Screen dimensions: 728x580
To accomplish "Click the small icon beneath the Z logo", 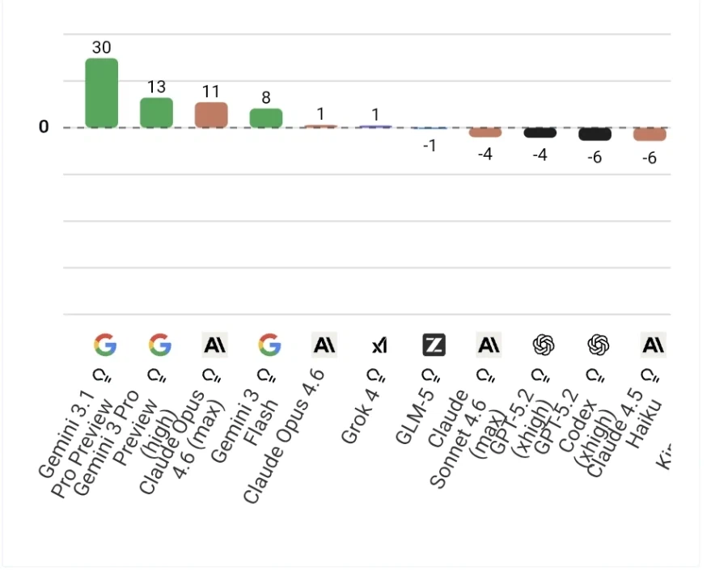I will coord(429,375).
